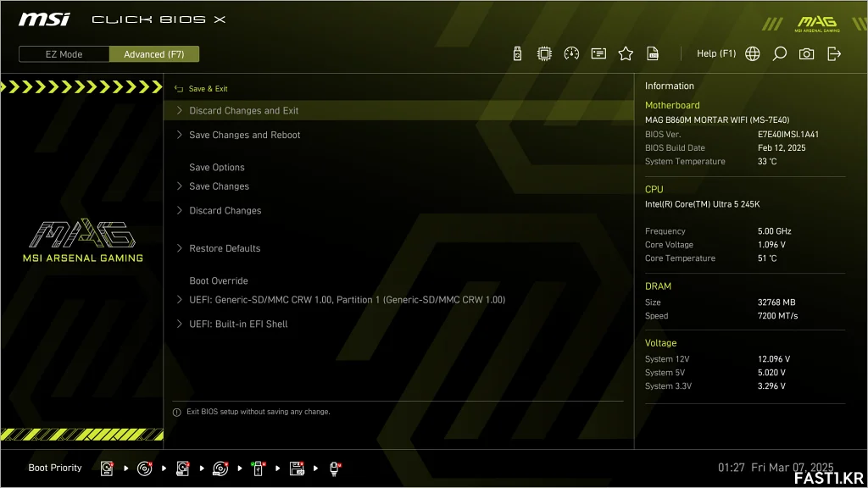Viewport: 868px width, 488px height.
Task: Click System Temperature value 33 °C
Action: (x=766, y=162)
